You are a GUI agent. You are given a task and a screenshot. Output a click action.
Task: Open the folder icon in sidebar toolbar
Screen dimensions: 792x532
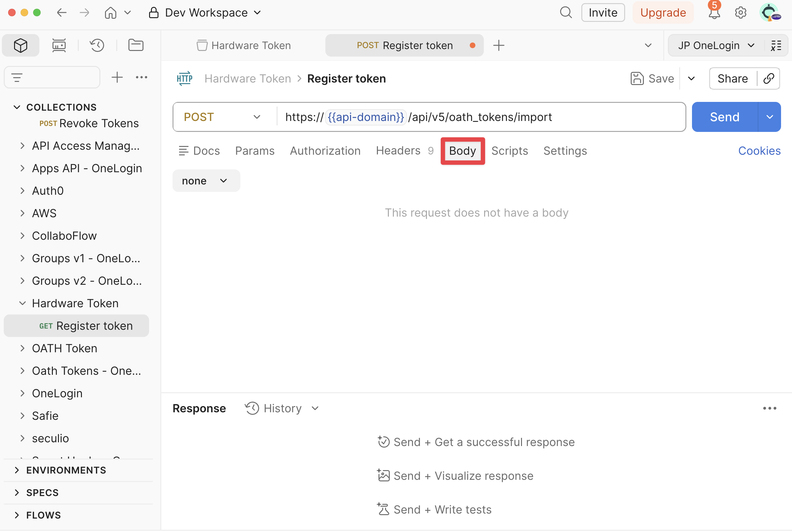pos(136,45)
